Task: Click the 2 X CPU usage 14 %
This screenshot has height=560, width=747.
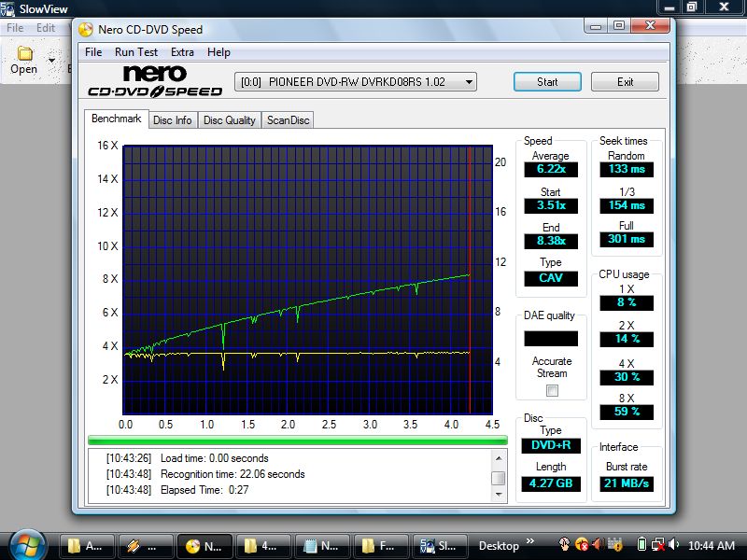Action: (x=627, y=339)
